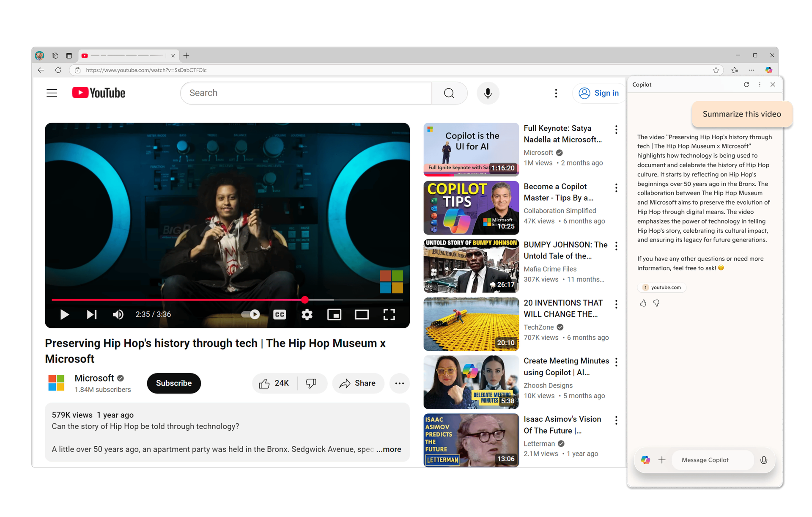Open the Satya Nadella keynote thumbnail
The height and width of the screenshot is (517, 812).
pos(471,149)
